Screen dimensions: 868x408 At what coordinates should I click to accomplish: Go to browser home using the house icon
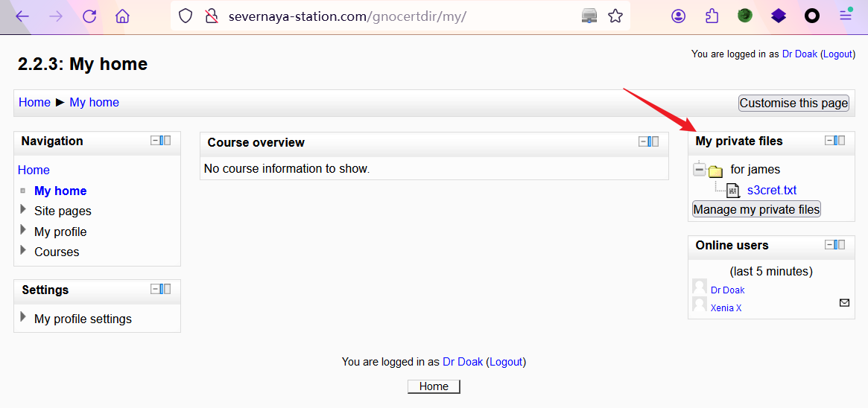coord(123,16)
